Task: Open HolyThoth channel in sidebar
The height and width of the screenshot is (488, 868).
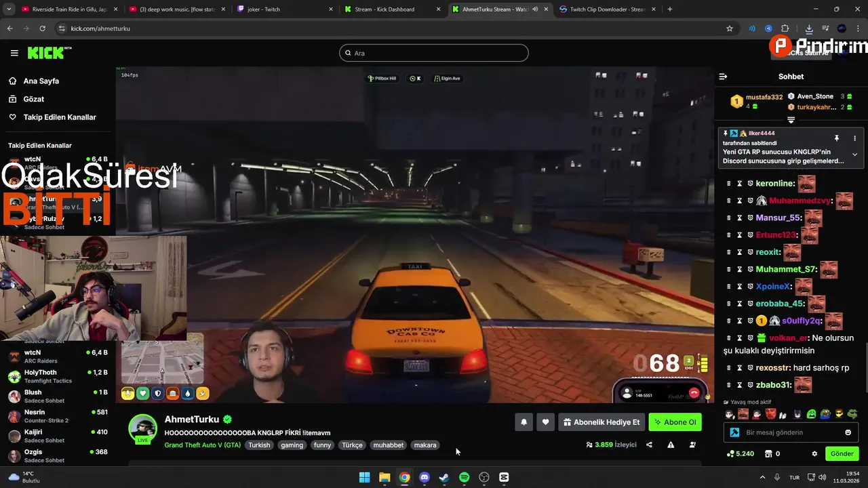Action: 58,376
